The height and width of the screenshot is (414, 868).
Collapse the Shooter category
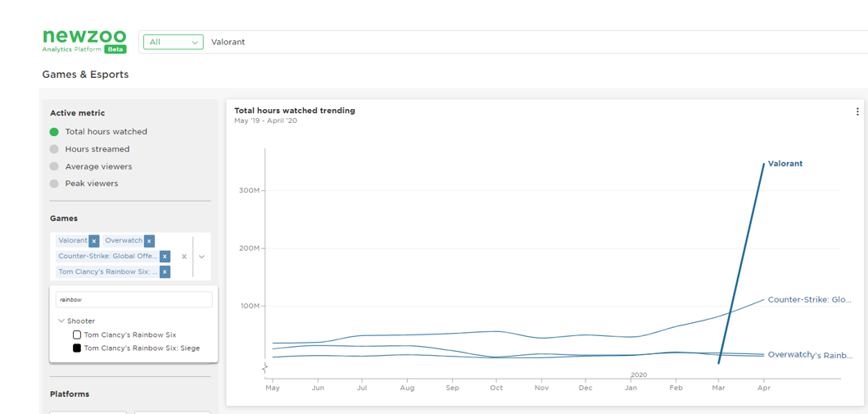click(61, 321)
